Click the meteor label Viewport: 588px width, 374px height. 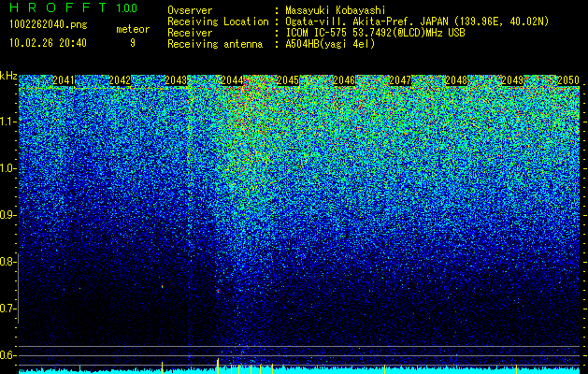coord(133,29)
